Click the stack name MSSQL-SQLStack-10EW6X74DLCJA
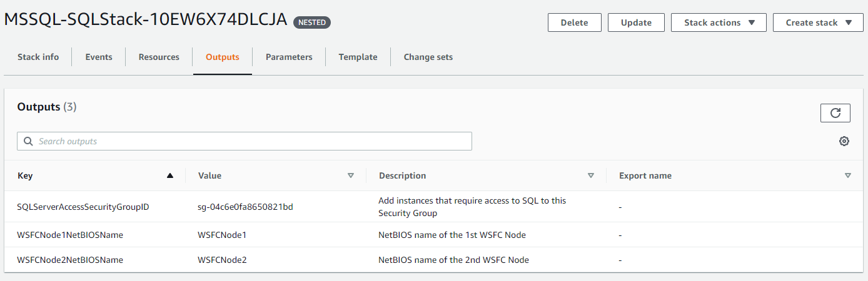Screen dimensions: 868x281 pyautogui.click(x=146, y=20)
